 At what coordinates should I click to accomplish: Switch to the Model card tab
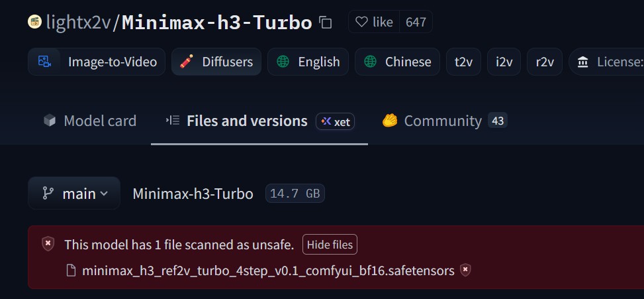pos(90,121)
